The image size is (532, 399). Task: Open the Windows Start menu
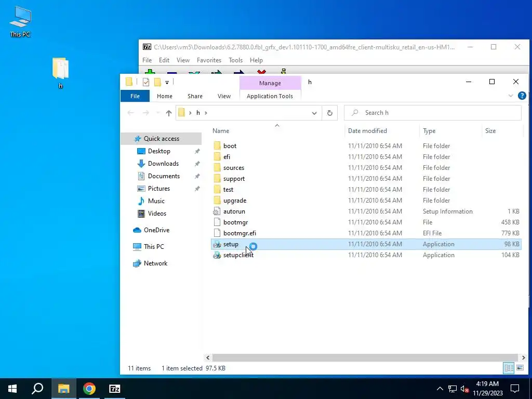pos(12,389)
